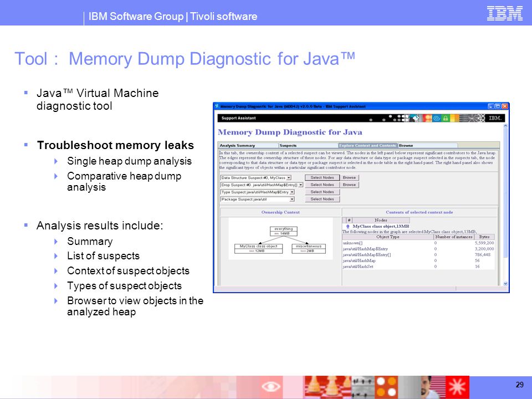Click the 'everything' node in ownership graph
Screen dimensions: 532x399
click(284, 231)
